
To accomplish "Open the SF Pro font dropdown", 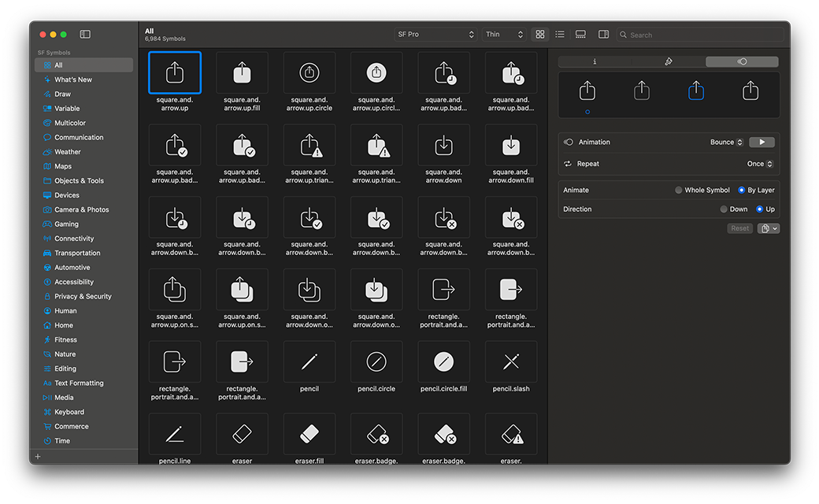I will [435, 35].
